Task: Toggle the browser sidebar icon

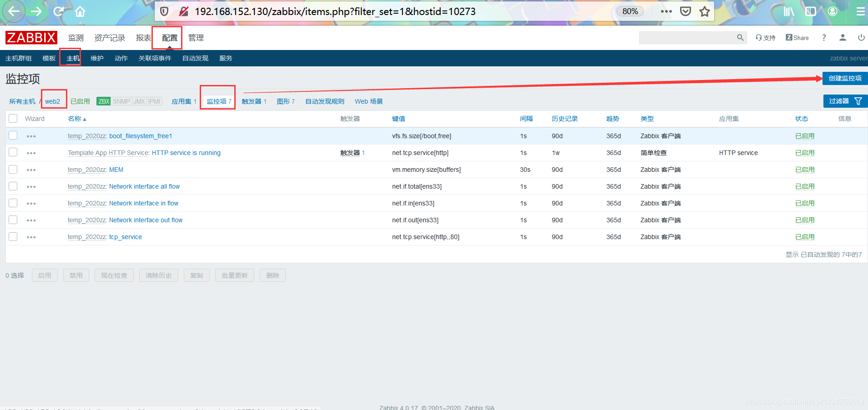Action: 811,11
